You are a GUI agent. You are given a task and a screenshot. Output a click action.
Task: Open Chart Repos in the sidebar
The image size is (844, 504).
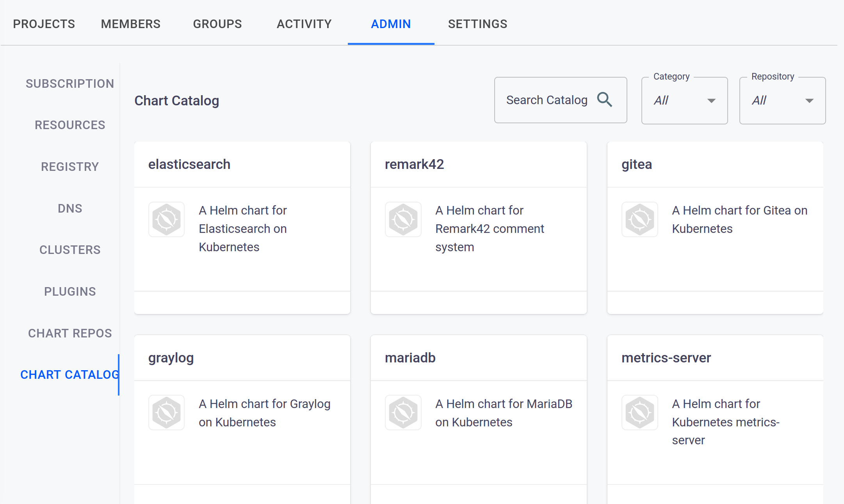point(70,333)
